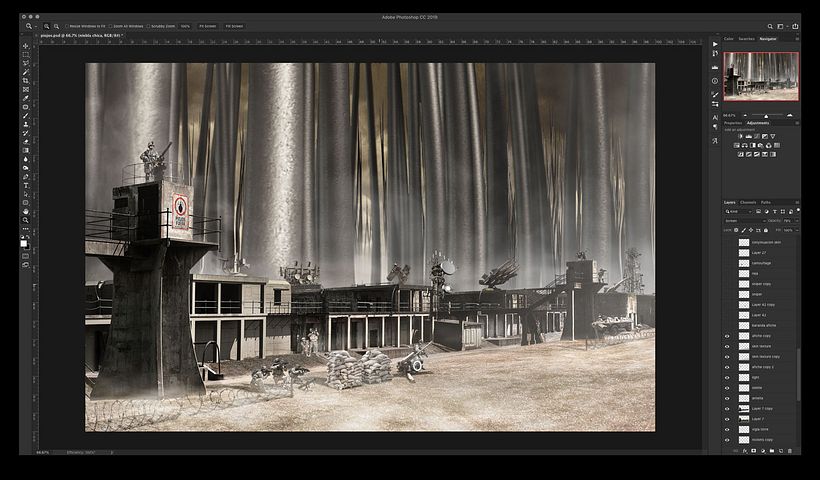Click the foreground color swatch in toolbox

click(x=24, y=244)
